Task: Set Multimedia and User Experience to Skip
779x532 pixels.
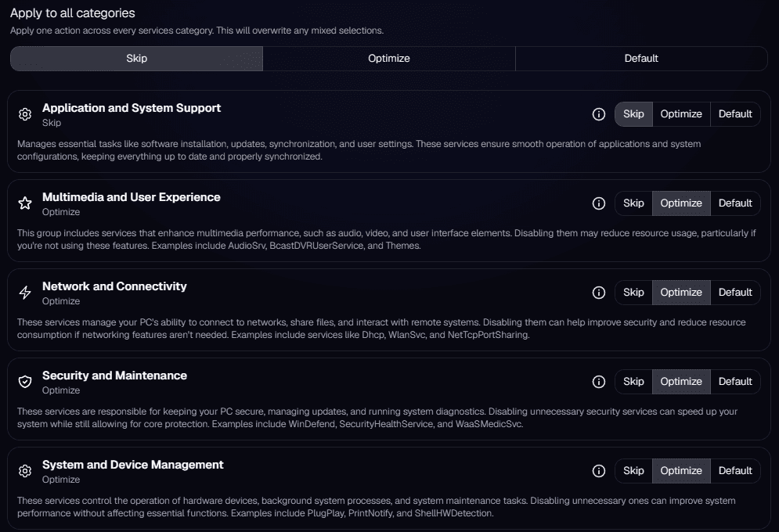Action: click(633, 203)
